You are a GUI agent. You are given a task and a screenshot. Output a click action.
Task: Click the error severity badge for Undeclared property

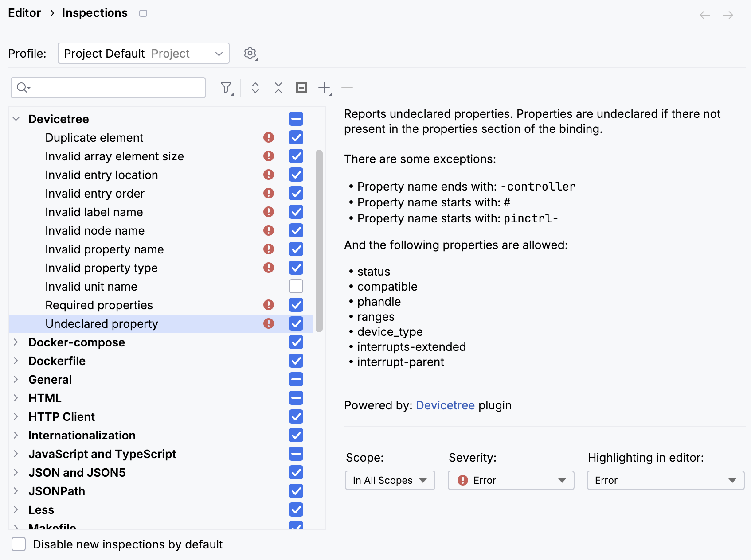click(268, 323)
